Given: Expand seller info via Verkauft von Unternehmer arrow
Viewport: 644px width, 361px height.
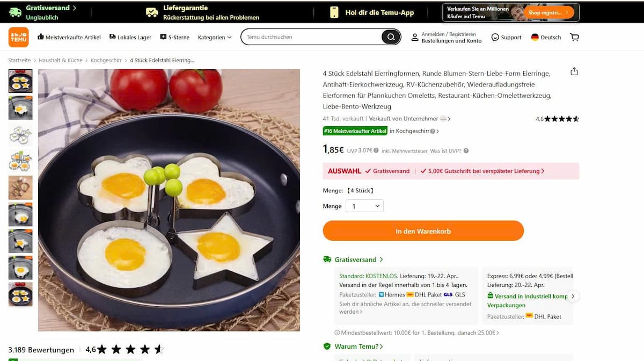Looking at the screenshot, I should pos(449,119).
